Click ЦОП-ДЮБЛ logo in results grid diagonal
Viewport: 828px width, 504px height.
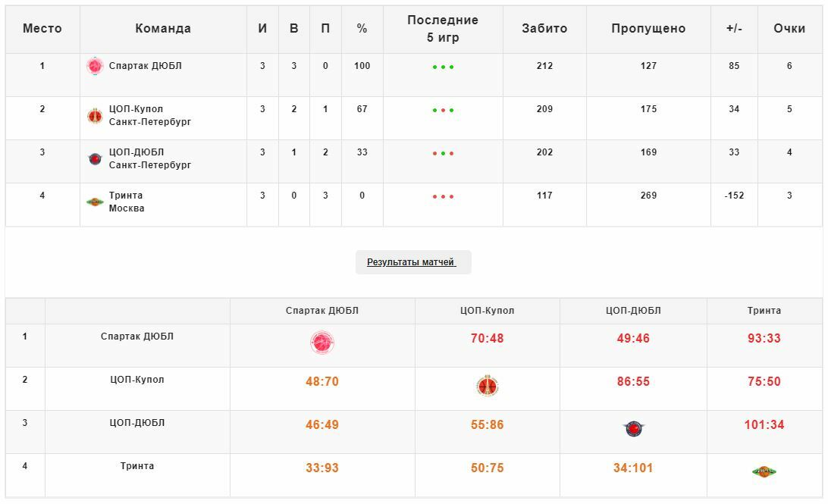(x=634, y=428)
